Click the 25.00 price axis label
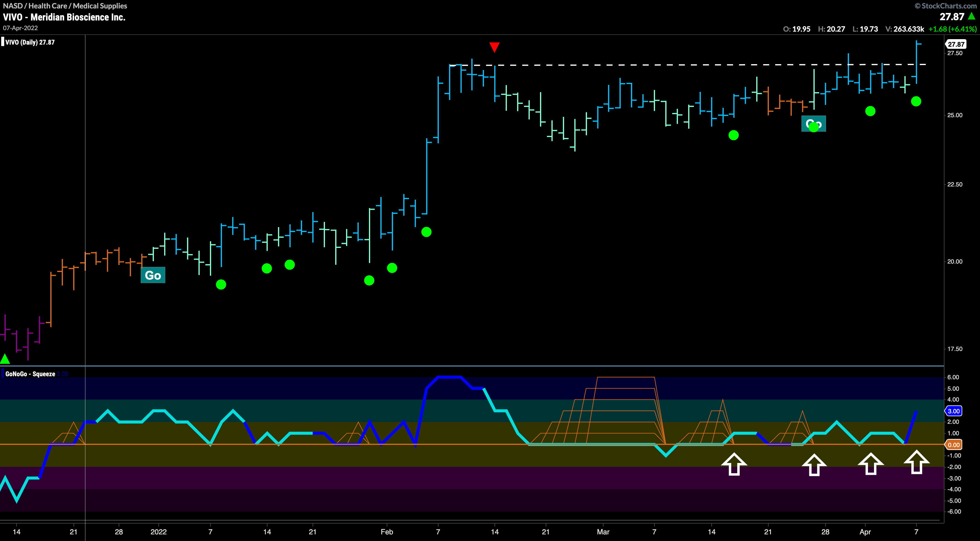Viewport: 980px width, 541px height. point(954,115)
